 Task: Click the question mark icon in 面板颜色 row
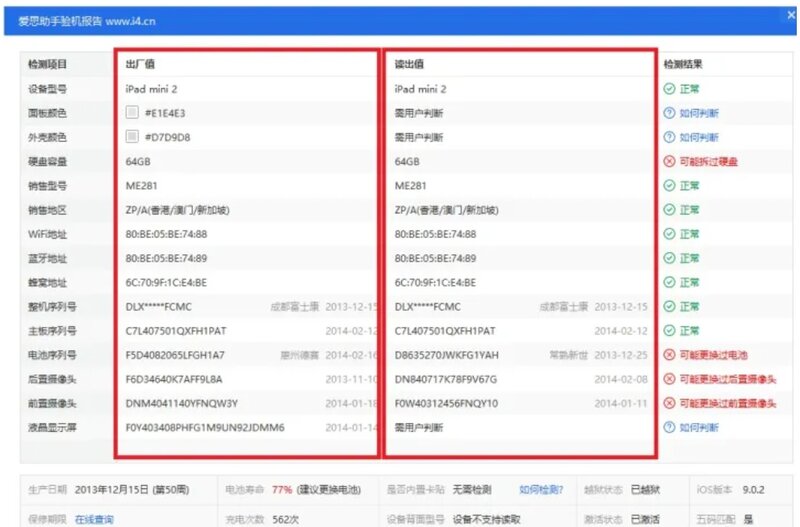coord(669,113)
